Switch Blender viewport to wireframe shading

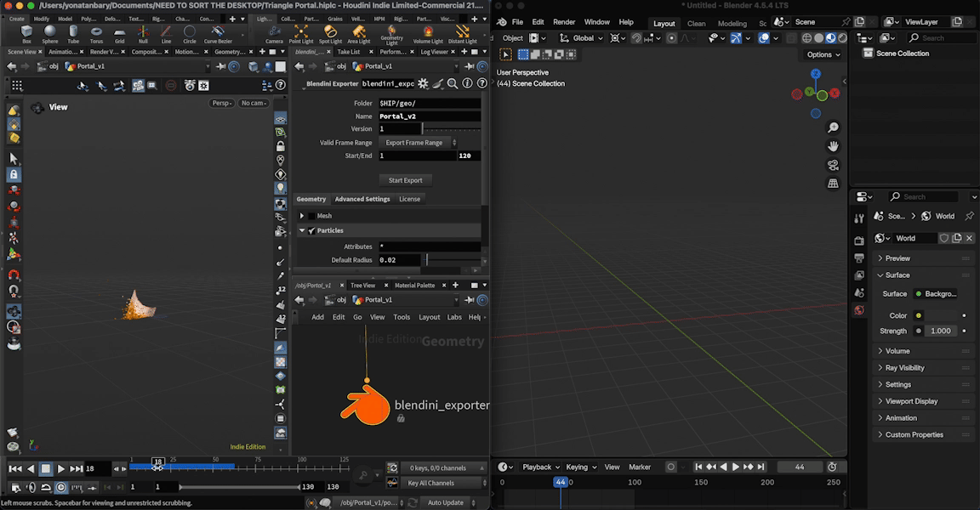806,38
